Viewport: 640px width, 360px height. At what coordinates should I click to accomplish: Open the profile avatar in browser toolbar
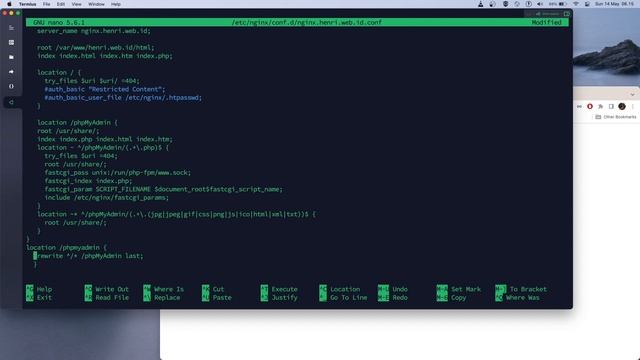pos(622,107)
